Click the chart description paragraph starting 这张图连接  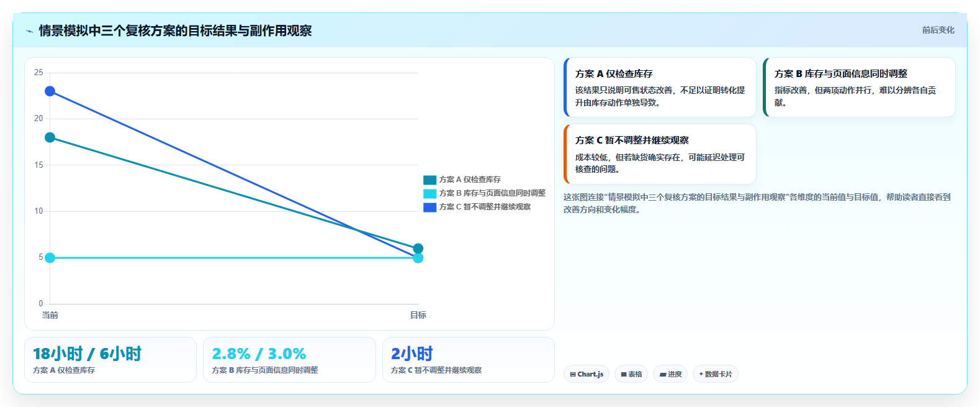point(757,203)
